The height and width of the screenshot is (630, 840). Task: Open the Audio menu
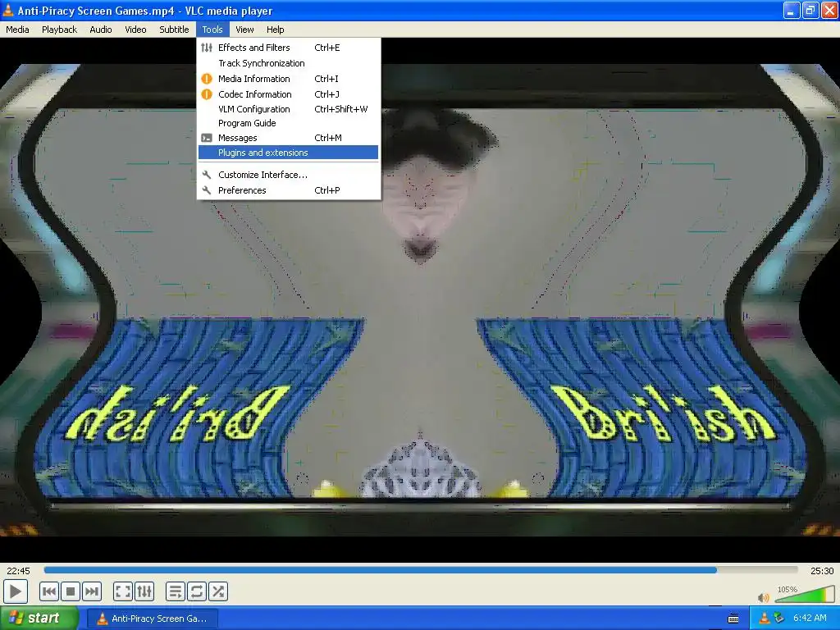[101, 30]
